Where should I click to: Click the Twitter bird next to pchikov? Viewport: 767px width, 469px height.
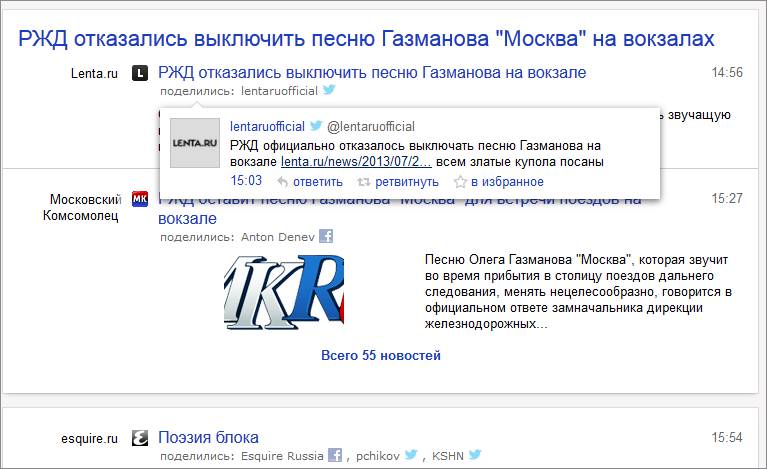(411, 455)
